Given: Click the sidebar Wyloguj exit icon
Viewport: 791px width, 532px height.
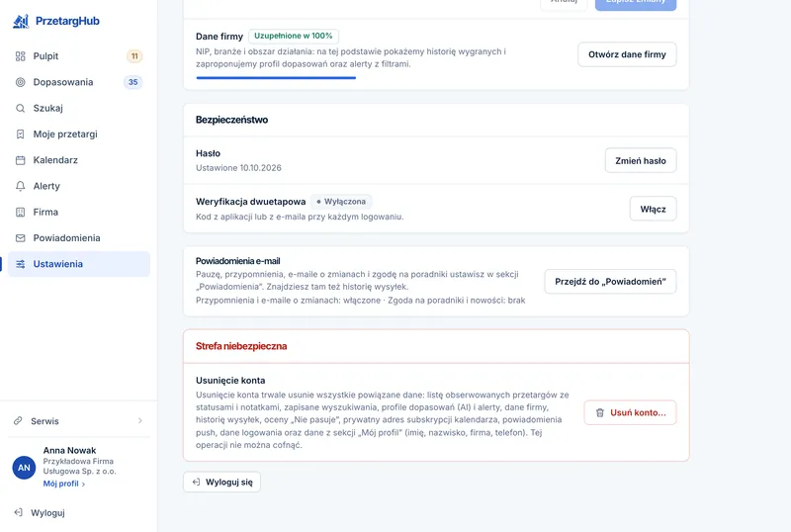Looking at the screenshot, I should point(18,512).
